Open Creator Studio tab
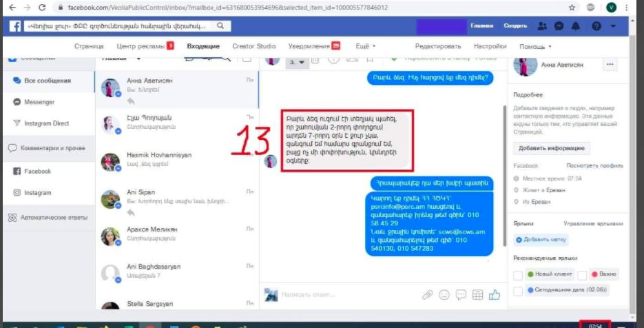Viewport: 644px width, 328px height. pos(254,46)
